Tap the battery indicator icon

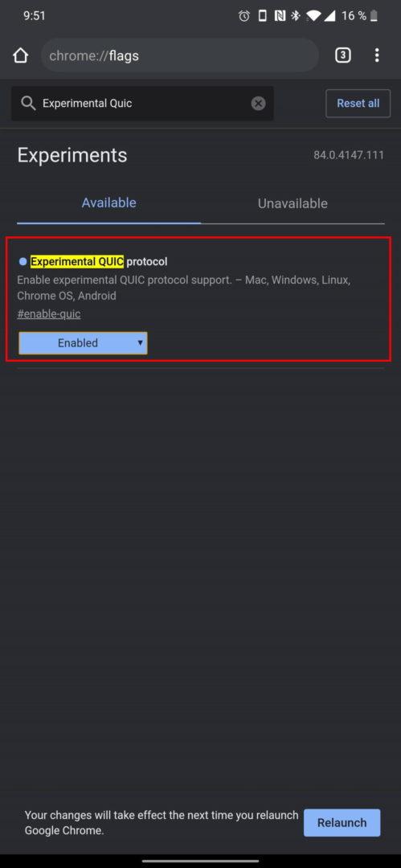pos(375,16)
